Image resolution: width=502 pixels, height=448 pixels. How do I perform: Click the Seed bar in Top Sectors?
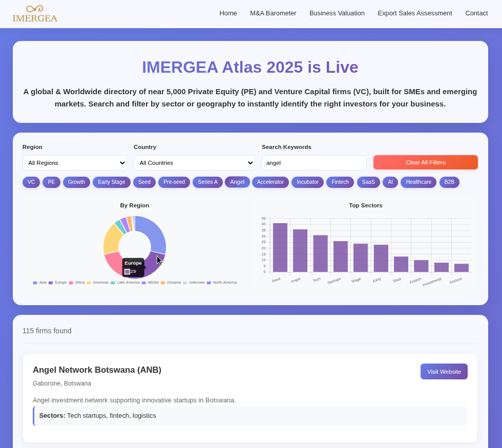(280, 248)
